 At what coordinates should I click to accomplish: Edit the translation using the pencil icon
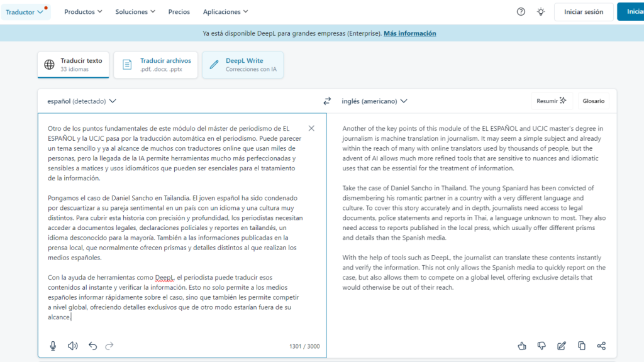point(561,346)
